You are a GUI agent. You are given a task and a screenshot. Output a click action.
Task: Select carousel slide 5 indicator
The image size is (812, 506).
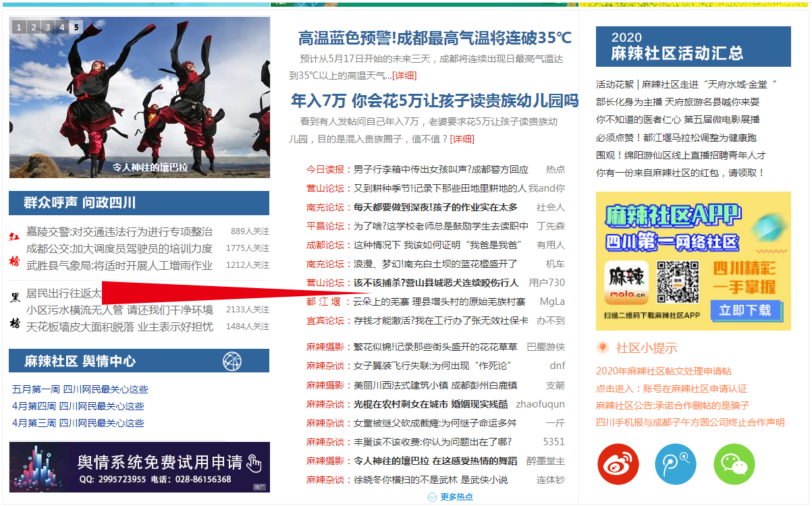[76, 27]
